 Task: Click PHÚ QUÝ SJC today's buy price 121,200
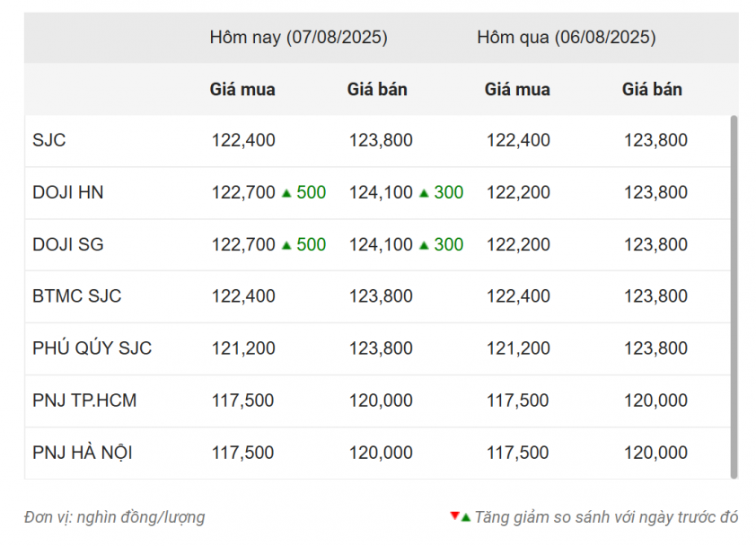[x=243, y=348]
